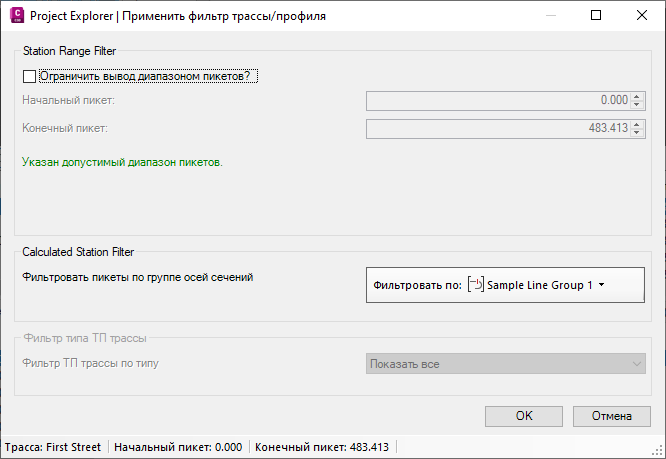Click the Ограничить вывод диапазоном пикетов label text
This screenshot has width=666, height=459.
point(145,76)
